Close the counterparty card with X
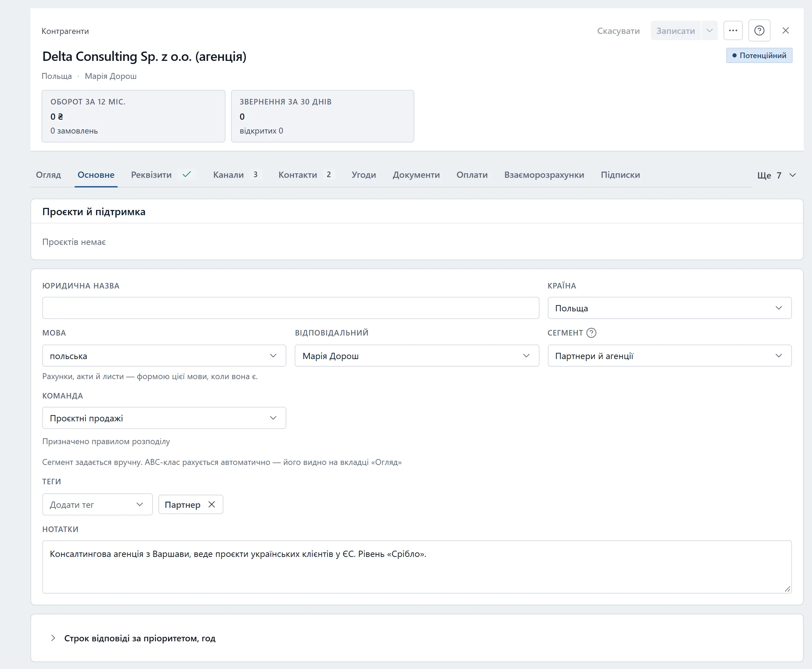 (785, 30)
